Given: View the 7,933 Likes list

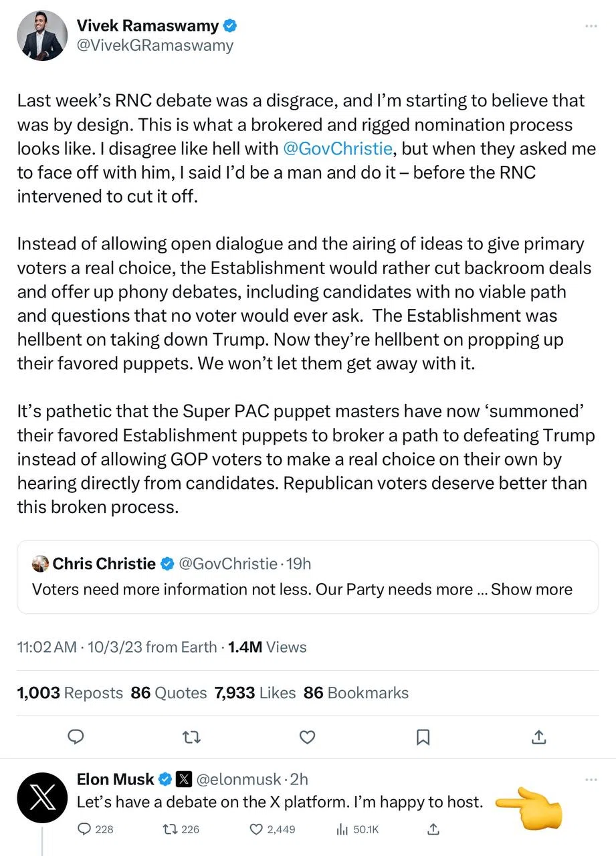Looking at the screenshot, I should point(255,693).
